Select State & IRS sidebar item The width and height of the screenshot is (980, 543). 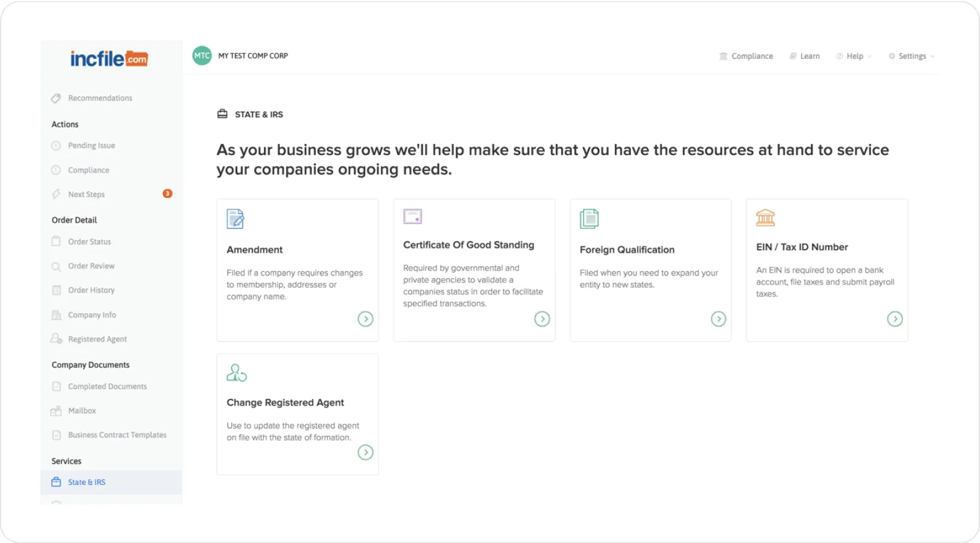click(86, 482)
